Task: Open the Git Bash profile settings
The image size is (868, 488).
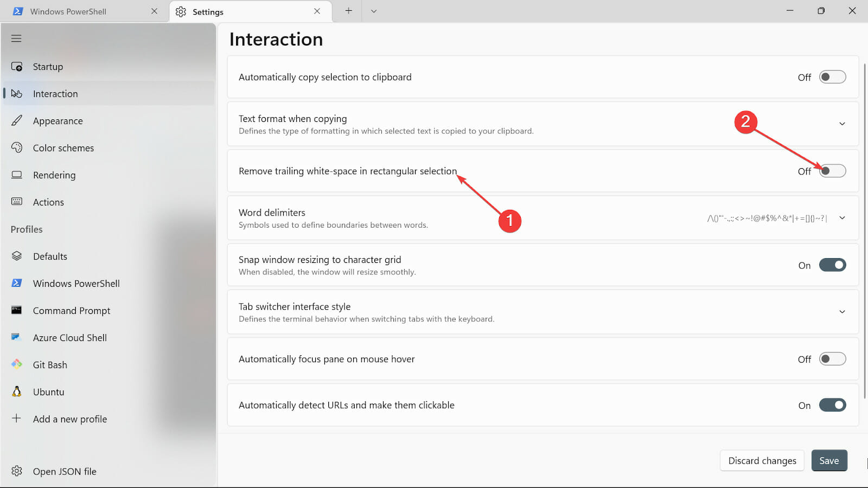Action: click(x=108, y=365)
